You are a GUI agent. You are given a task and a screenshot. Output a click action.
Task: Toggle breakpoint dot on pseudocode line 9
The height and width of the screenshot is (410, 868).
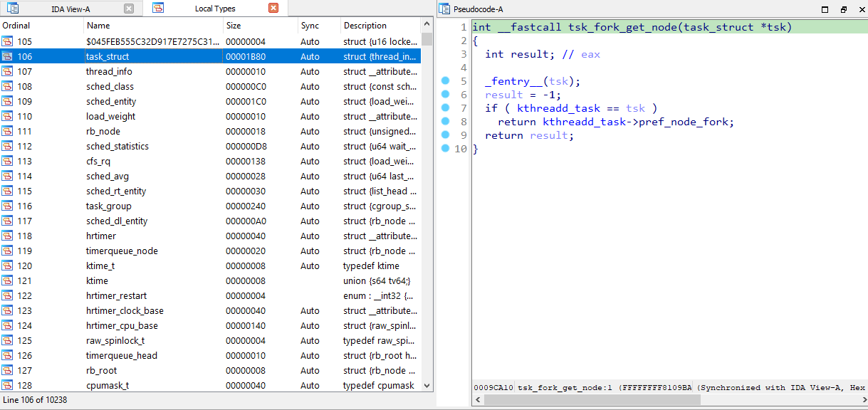point(445,135)
